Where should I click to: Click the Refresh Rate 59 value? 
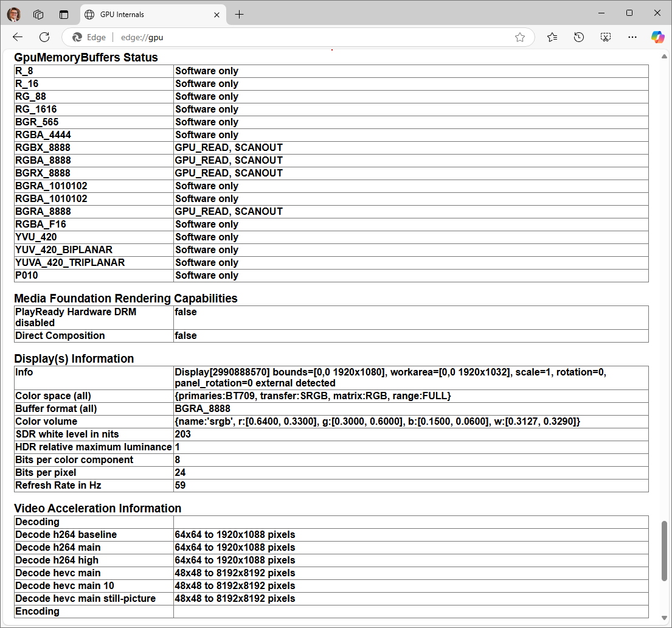[x=180, y=485]
